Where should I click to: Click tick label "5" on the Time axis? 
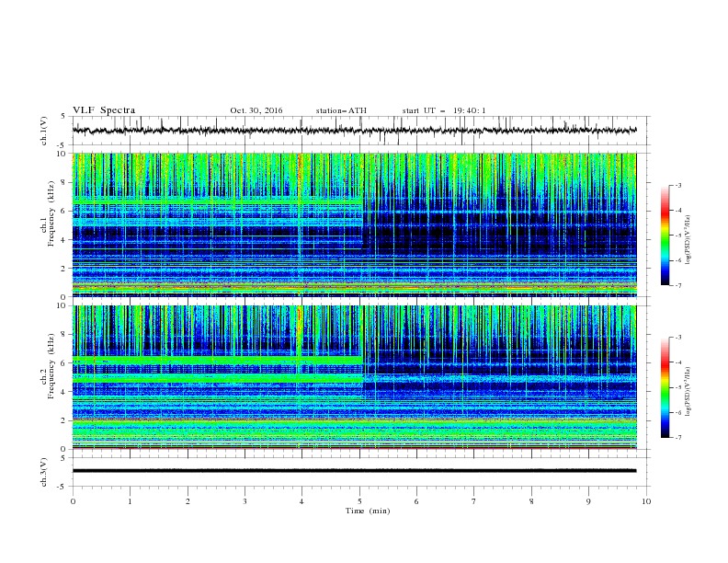359,501
